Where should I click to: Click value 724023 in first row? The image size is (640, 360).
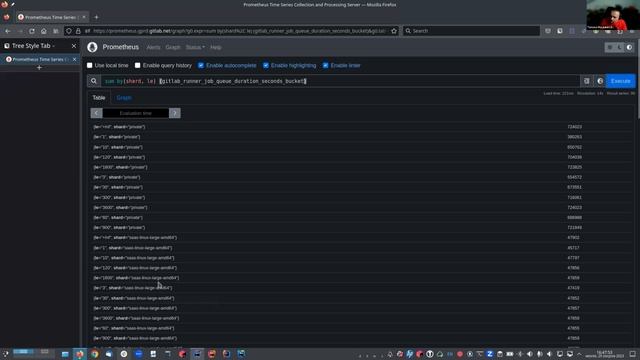click(574, 127)
